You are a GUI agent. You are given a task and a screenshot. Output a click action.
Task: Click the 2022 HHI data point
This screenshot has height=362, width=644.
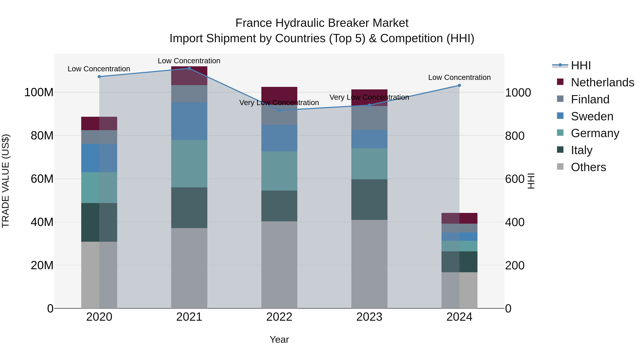(279, 110)
